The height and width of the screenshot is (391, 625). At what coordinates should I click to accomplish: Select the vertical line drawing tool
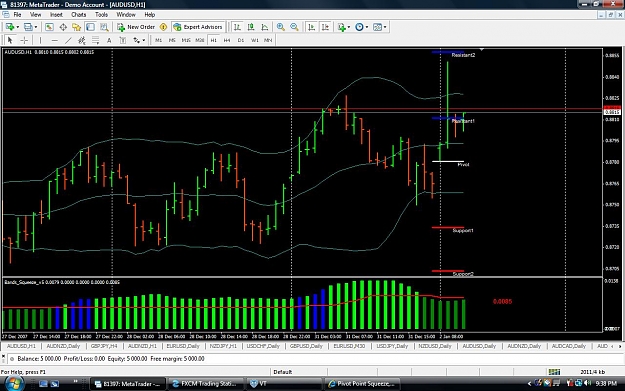tap(40, 40)
